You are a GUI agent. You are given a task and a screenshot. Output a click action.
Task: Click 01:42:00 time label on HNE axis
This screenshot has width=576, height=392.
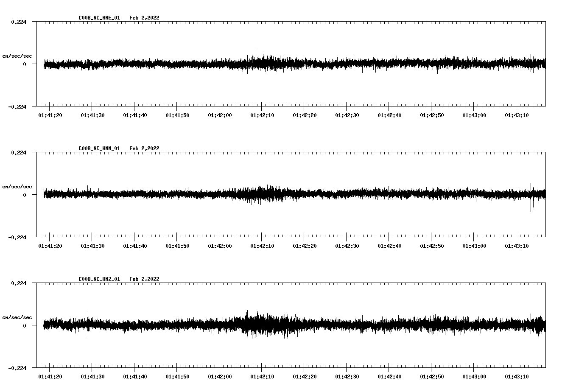220,115
